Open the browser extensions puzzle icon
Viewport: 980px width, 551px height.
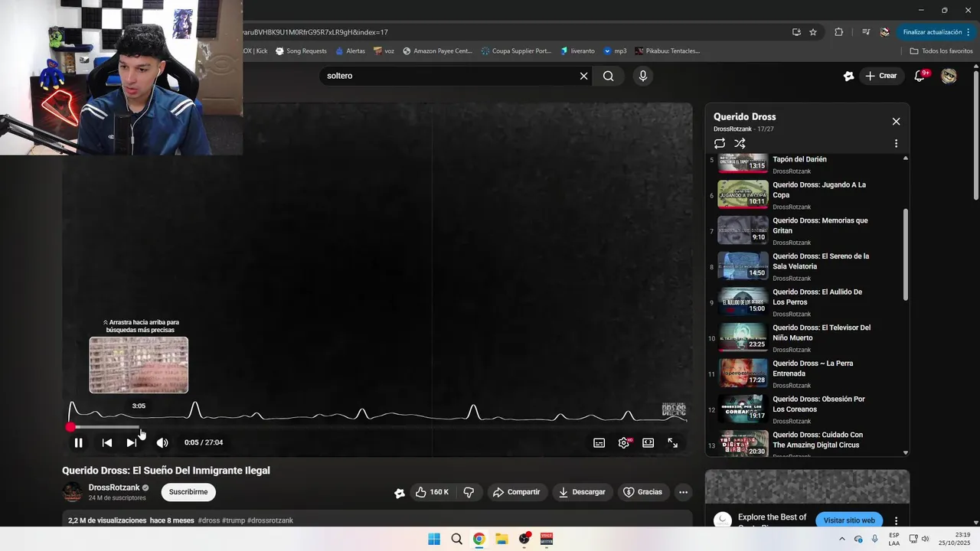[838, 32]
